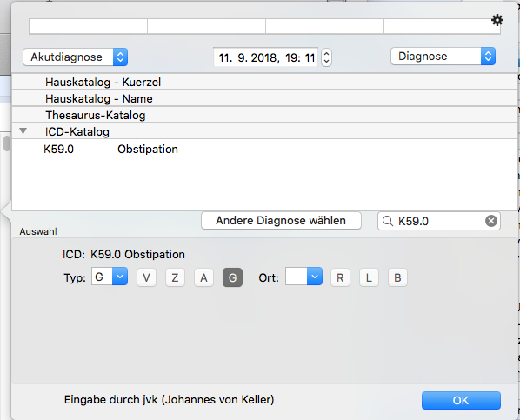
Task: Open the gear settings icon
Action: point(497,20)
